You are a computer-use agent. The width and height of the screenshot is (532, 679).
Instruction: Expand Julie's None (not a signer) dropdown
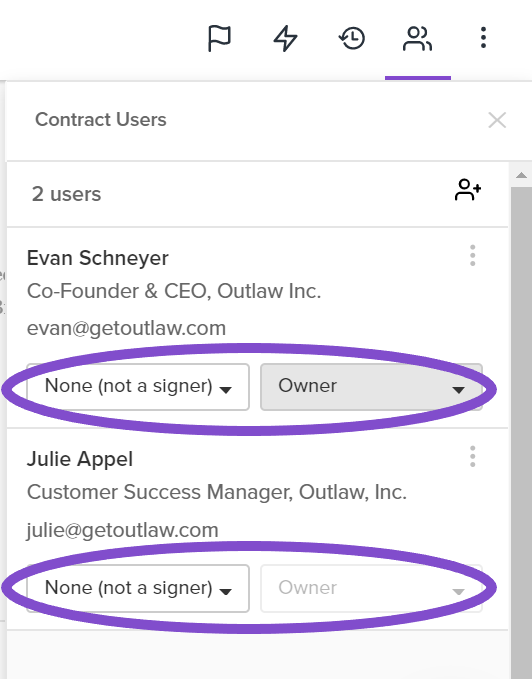tap(138, 588)
